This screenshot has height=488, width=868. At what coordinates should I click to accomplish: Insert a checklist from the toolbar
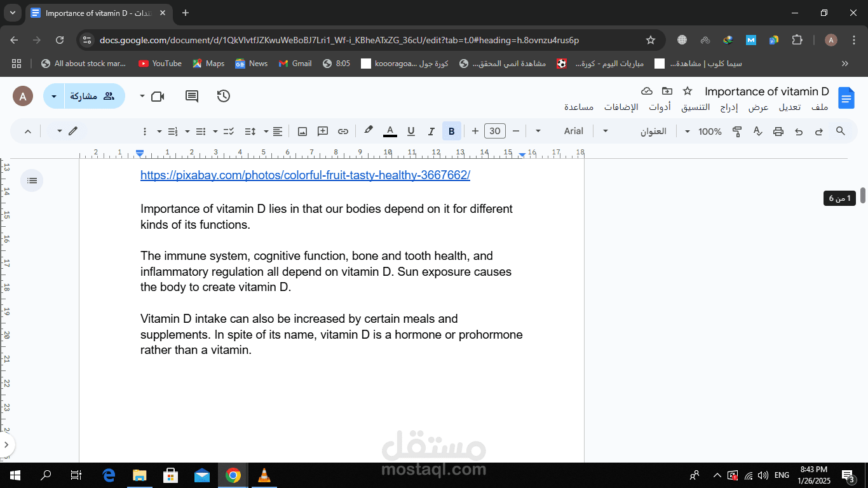coord(229,132)
